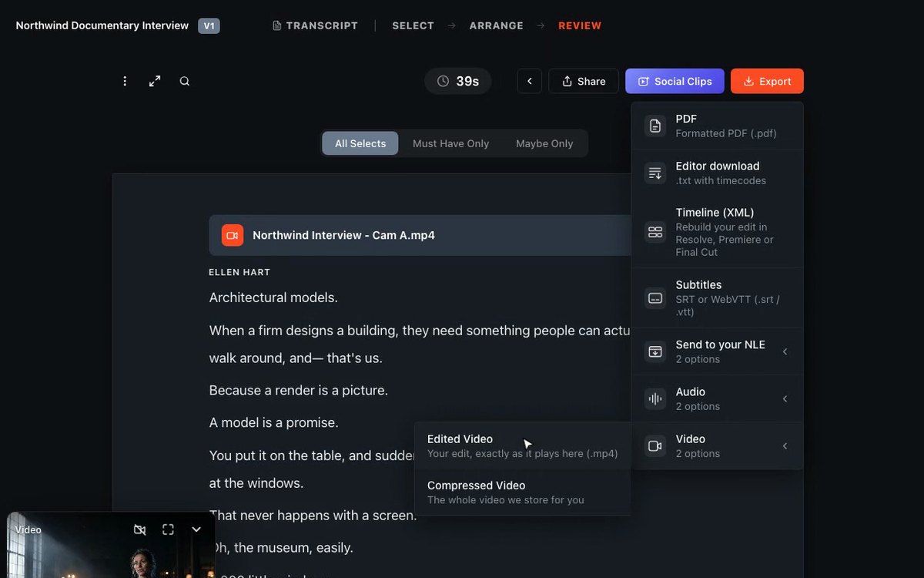Collapse the video preview with the chevron
This screenshot has height=578, width=924.
(x=196, y=529)
